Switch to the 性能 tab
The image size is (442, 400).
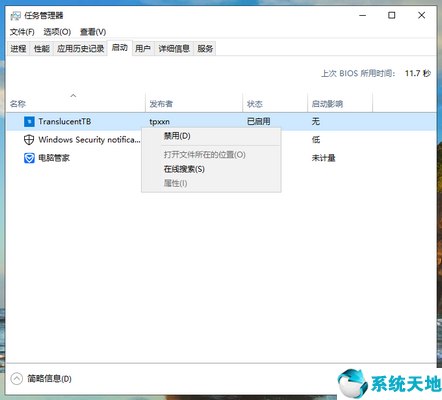pyautogui.click(x=42, y=49)
